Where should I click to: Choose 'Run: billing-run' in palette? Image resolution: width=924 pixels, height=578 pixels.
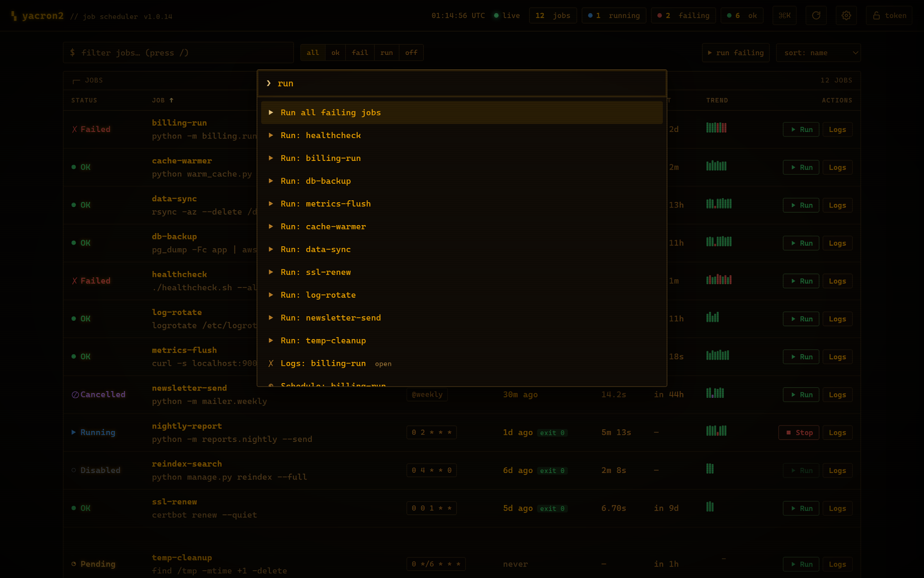click(x=462, y=158)
